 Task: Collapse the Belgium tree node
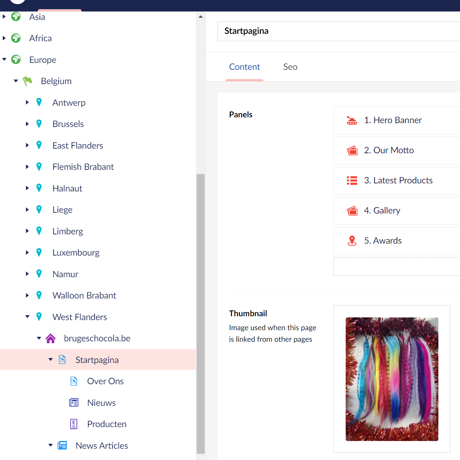16,81
